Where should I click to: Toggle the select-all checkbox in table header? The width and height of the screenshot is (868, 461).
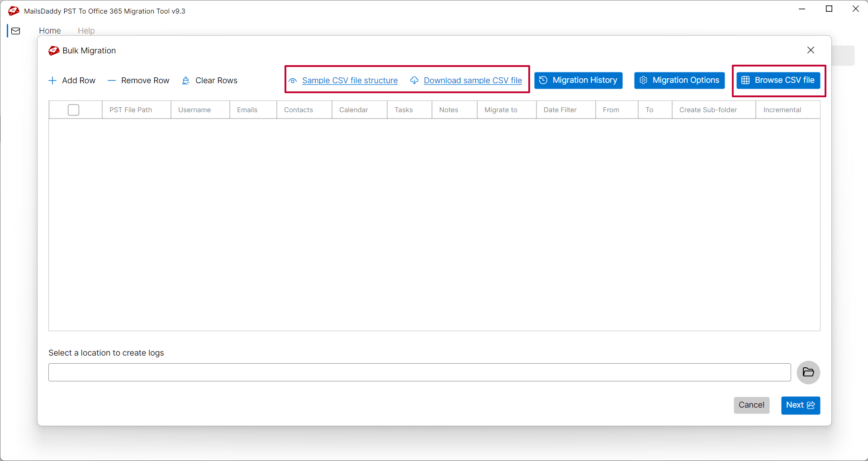click(73, 110)
